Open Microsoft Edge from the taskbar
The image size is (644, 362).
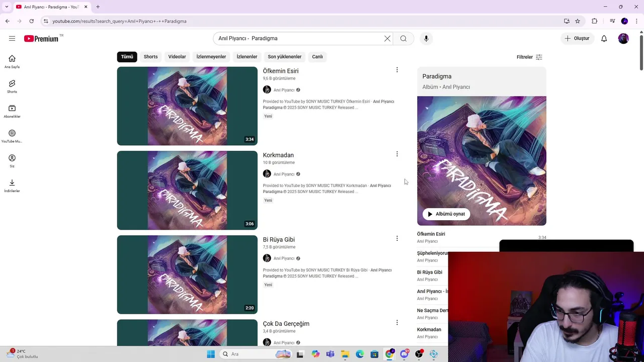tap(360, 354)
